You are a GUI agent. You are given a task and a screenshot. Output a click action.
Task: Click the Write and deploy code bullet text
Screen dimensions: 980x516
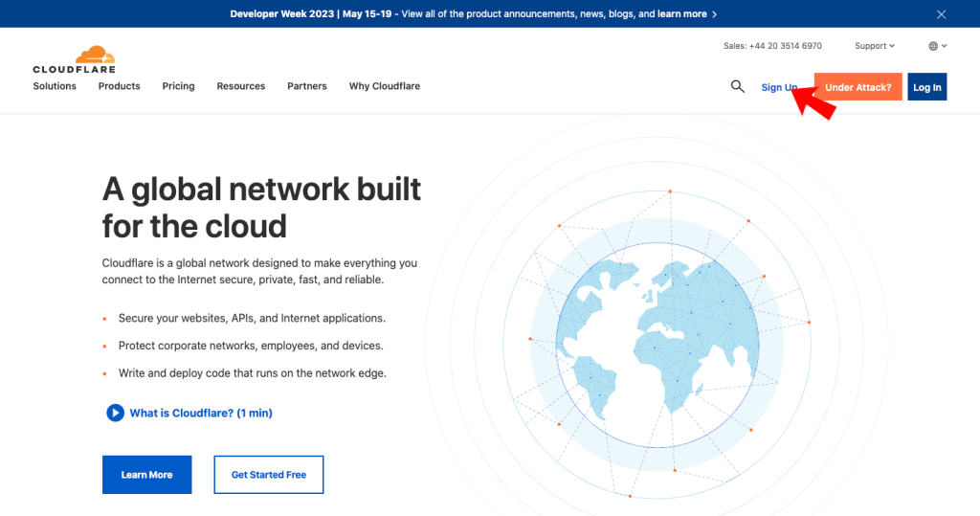point(253,373)
